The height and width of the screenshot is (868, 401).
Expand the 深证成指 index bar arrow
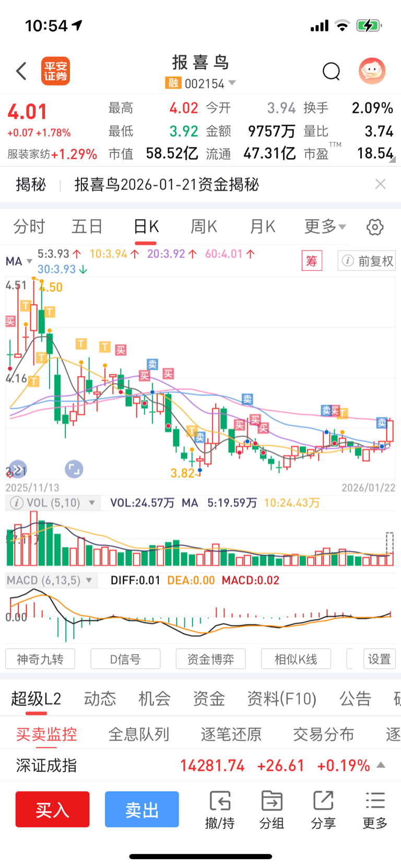pyautogui.click(x=381, y=765)
